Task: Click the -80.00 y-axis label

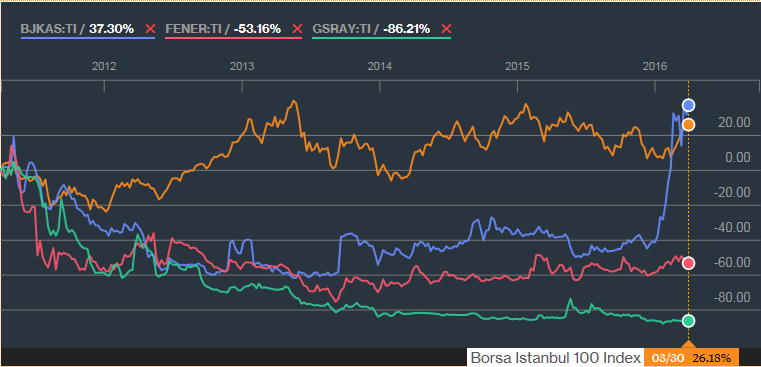Action: 732,298
